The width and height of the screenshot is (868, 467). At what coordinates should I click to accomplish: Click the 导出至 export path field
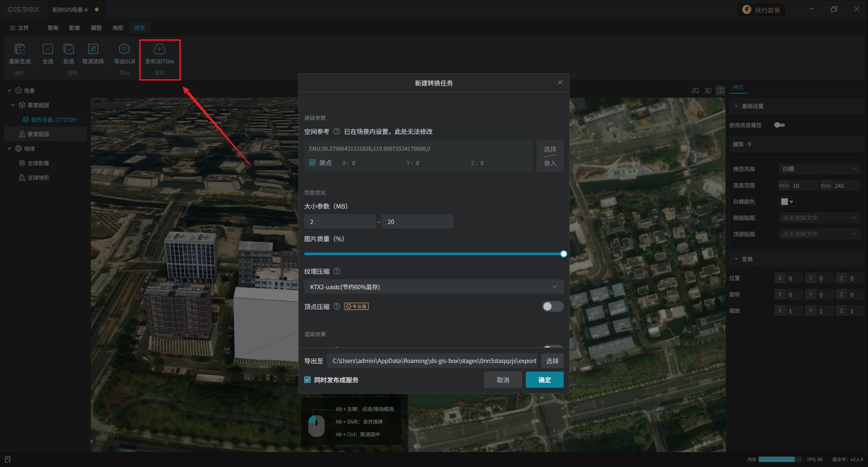click(x=433, y=361)
